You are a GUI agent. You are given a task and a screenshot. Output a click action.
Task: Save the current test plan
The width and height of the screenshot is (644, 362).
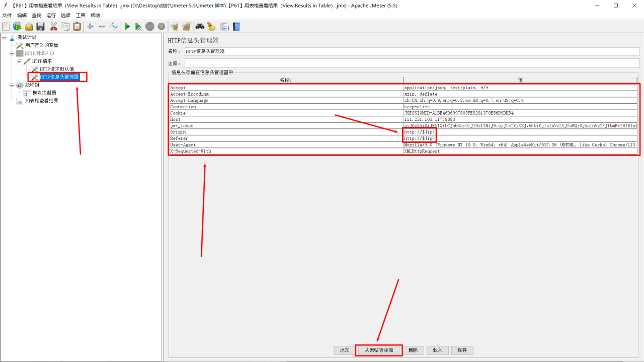pyautogui.click(x=40, y=26)
